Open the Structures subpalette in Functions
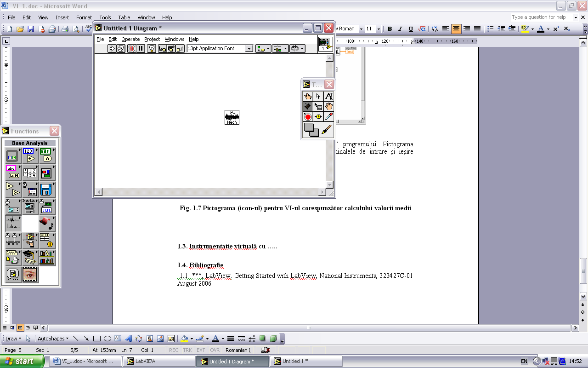The height and width of the screenshot is (368, 588). 13,155
